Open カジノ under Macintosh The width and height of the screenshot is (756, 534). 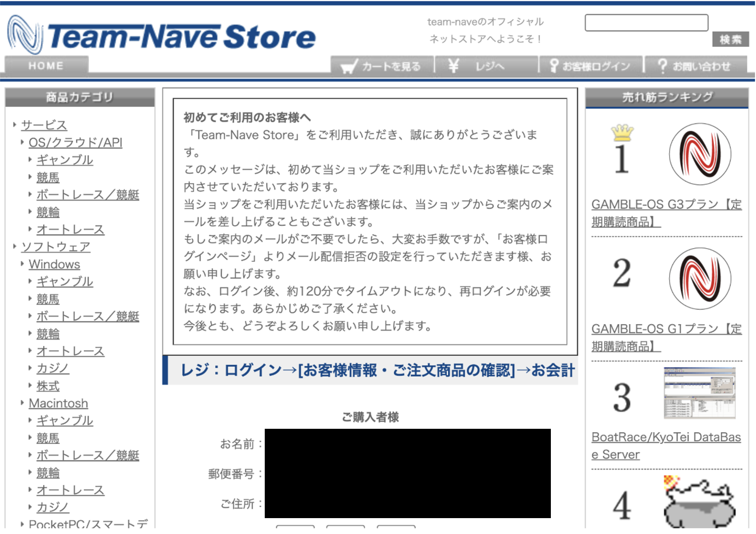[x=53, y=507]
